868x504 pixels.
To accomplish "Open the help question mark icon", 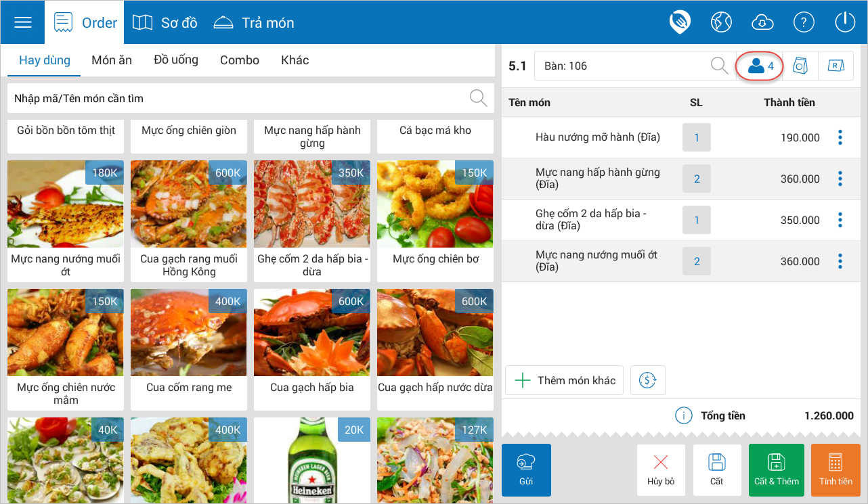I will click(x=804, y=22).
